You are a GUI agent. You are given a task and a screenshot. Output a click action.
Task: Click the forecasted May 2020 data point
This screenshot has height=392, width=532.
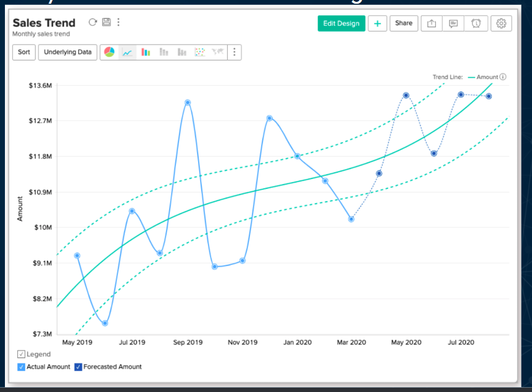tap(406, 95)
